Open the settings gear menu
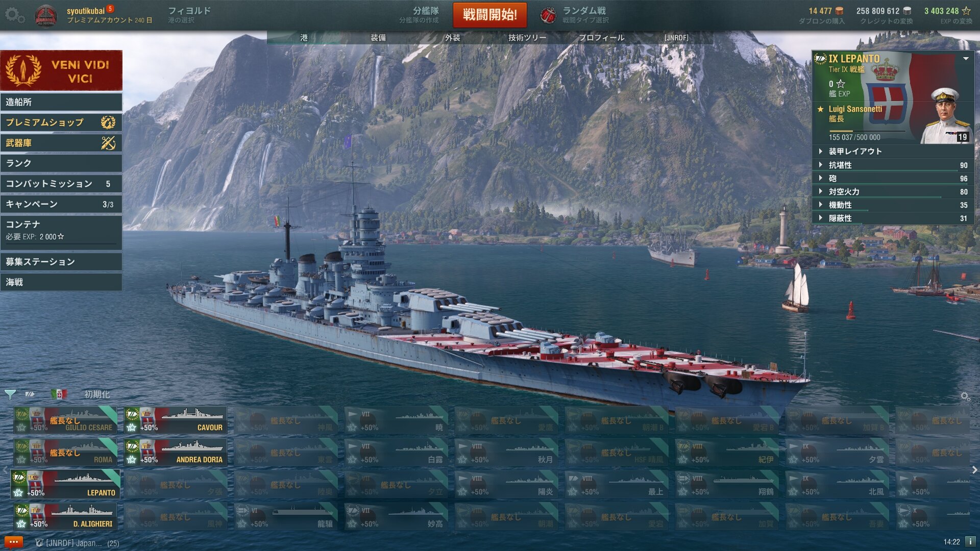The height and width of the screenshot is (551, 980). click(x=14, y=15)
